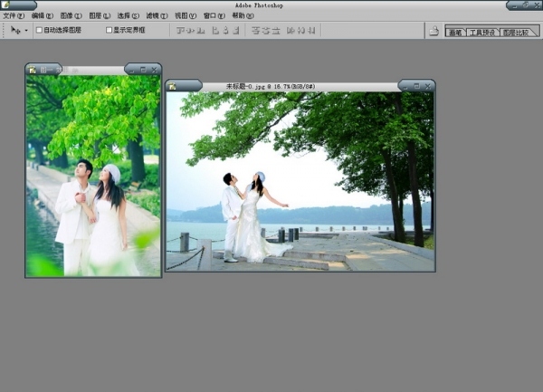This screenshot has width=543, height=392.
Task: Click the Align top edges icon
Action: point(180,31)
